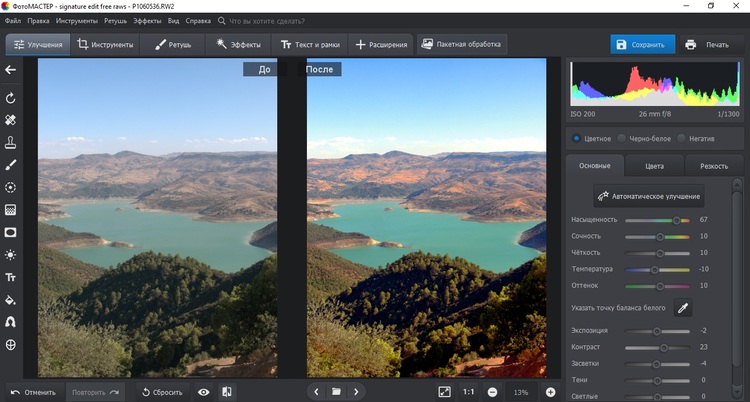The height and width of the screenshot is (402, 750).
Task: Click the white balance eyedropper icon
Action: (683, 308)
